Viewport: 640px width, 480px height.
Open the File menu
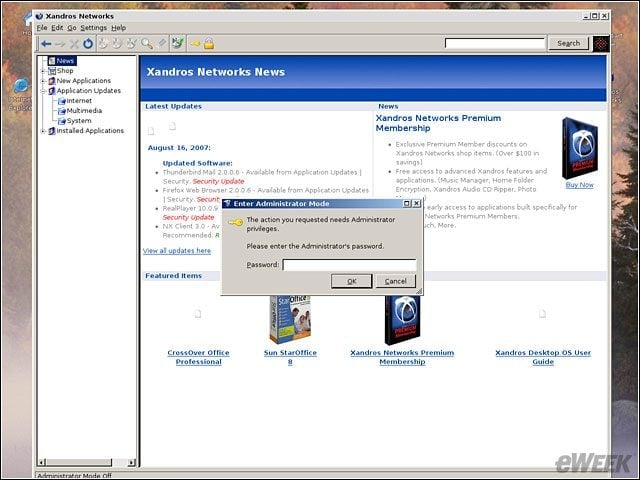point(42,28)
